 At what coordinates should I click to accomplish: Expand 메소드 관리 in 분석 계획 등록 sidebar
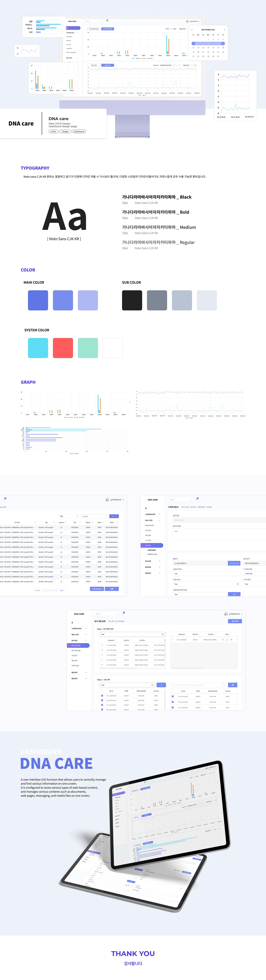[x=86, y=635]
